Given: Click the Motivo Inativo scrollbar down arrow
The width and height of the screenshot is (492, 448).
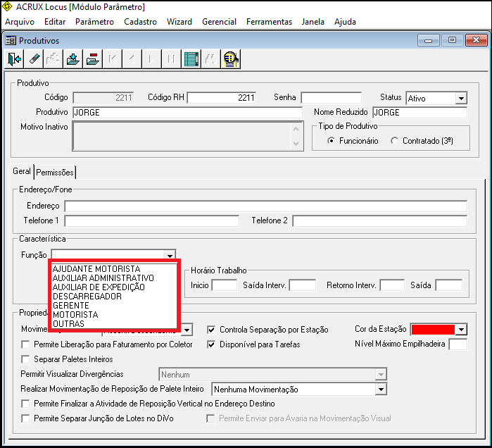Looking at the screenshot, I should (296, 144).
